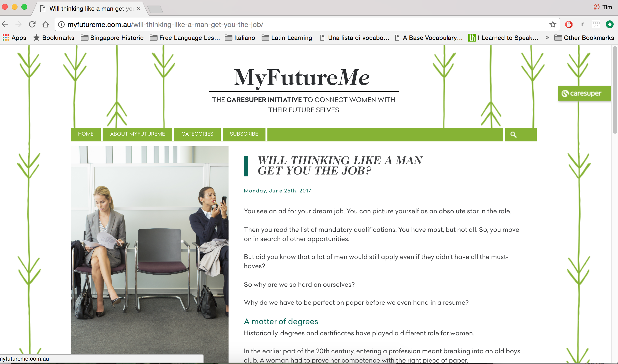
Task: Click the MyFutureMe site logo
Action: tap(302, 78)
